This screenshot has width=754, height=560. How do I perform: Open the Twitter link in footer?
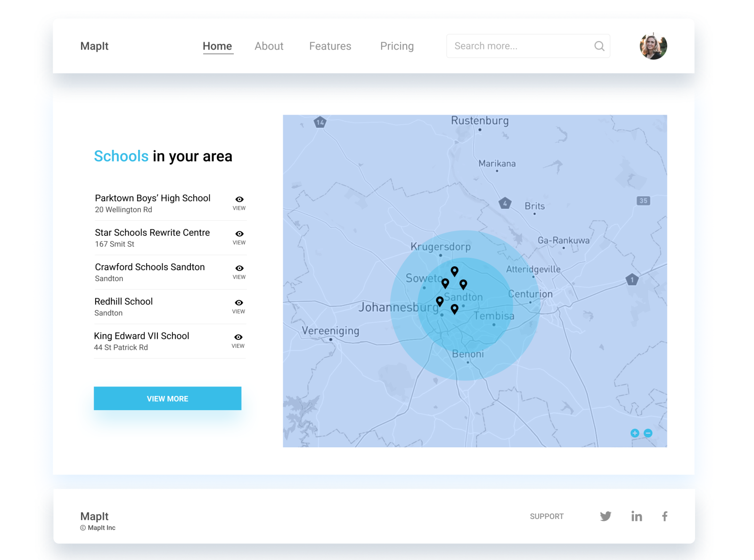(x=606, y=516)
